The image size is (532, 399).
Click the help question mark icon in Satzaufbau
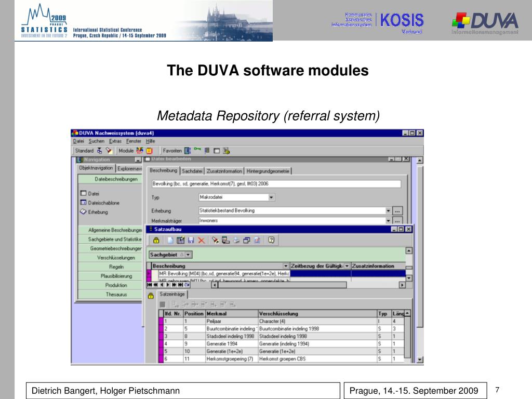271,240
